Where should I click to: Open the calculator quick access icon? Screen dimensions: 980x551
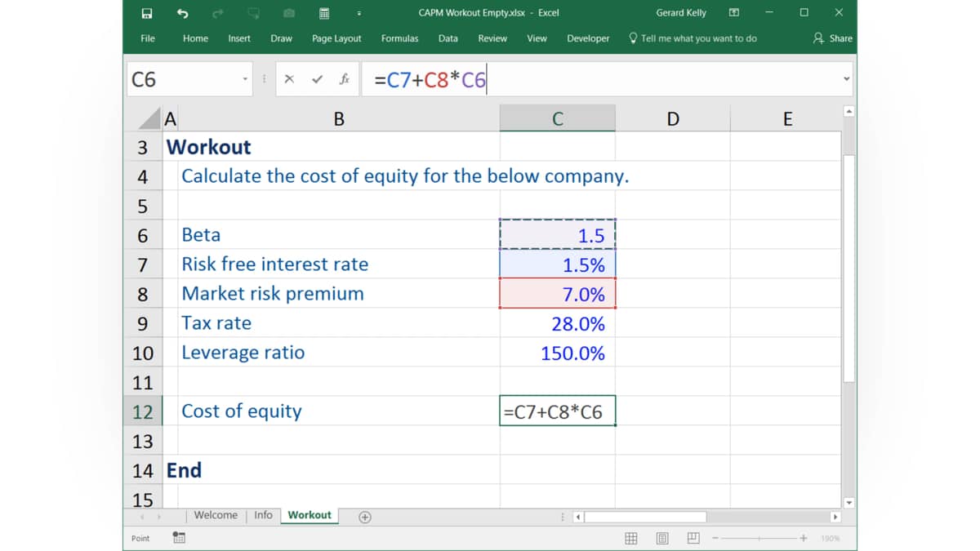pyautogui.click(x=324, y=13)
